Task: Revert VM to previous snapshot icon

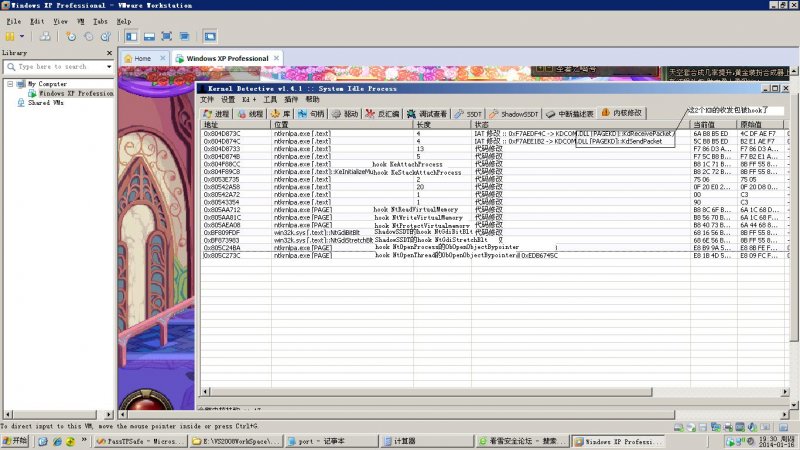Action: (89, 36)
